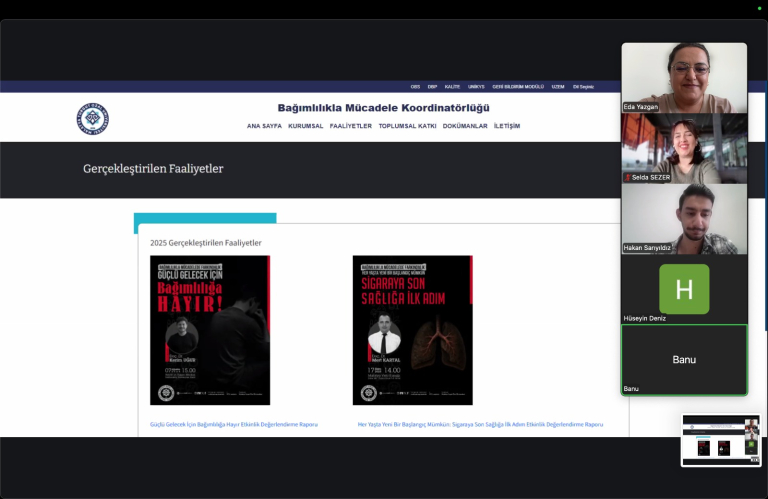
Task: Open Sigaraya Son Sağlığa İlk Adım poster
Action: (x=412, y=330)
